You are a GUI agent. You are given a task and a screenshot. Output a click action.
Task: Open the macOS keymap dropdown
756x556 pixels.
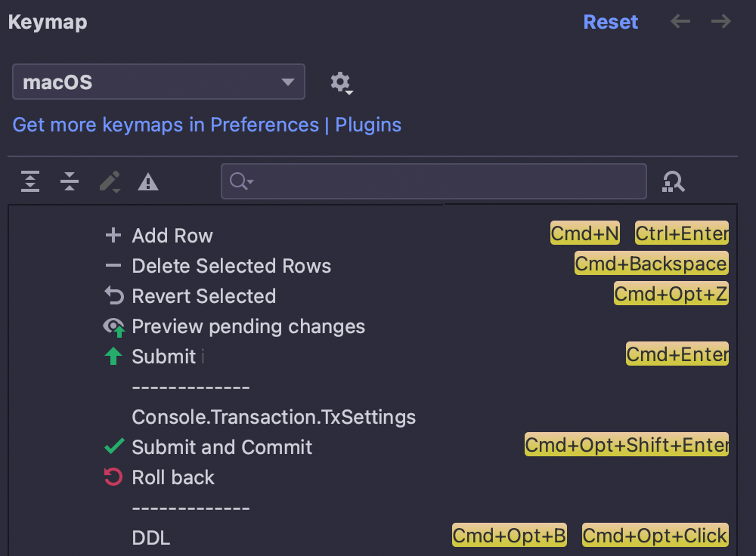(158, 82)
